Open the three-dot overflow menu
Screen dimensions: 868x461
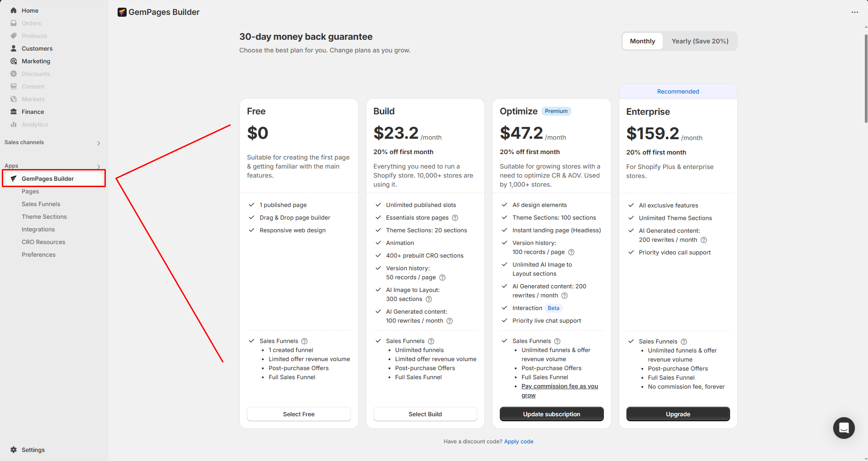[x=855, y=12]
